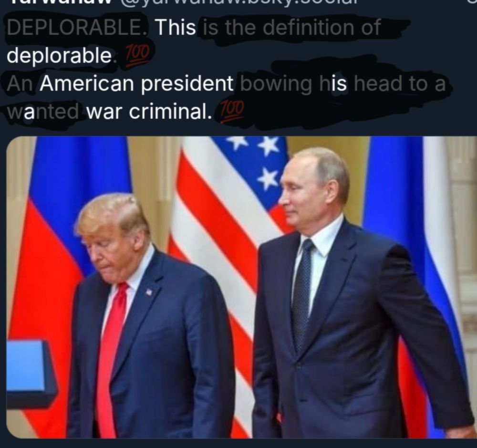Click the blue podium screen at left edge

(x=26, y=366)
